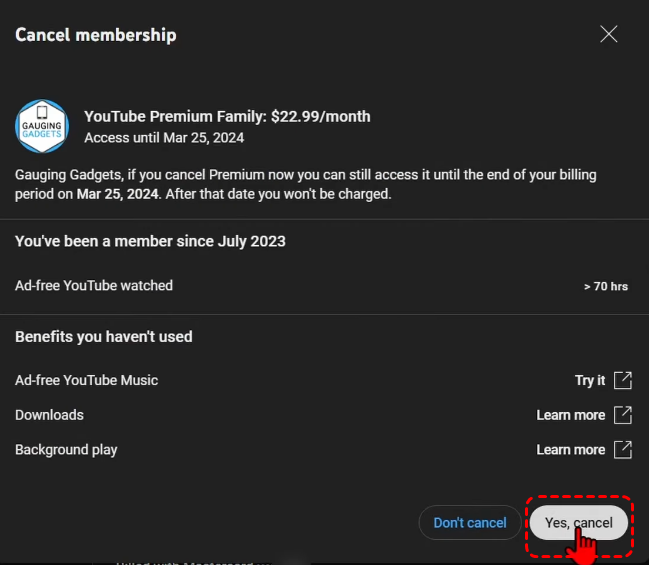Click Learn more for Background play
The width and height of the screenshot is (649, 565).
[571, 450]
